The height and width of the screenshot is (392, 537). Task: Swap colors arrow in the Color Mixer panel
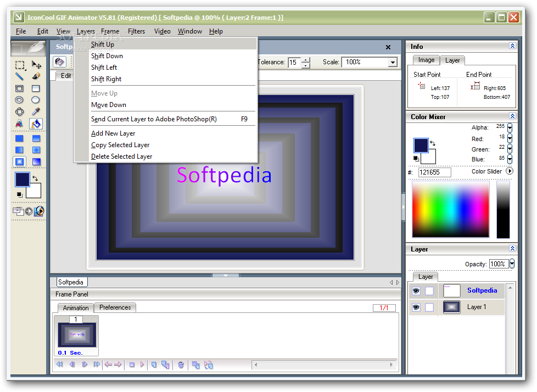(433, 143)
